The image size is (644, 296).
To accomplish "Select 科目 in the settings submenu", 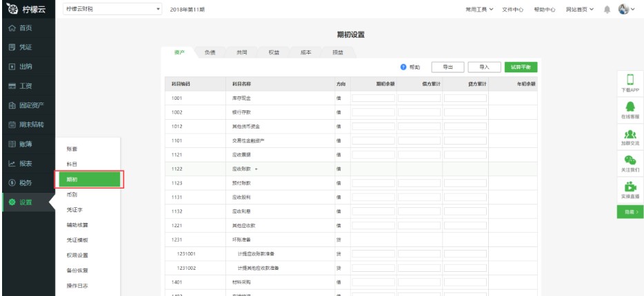I will (x=72, y=164).
